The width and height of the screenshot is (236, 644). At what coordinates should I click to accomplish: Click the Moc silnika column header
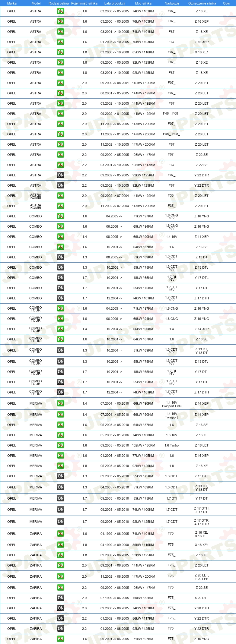(143, 3)
